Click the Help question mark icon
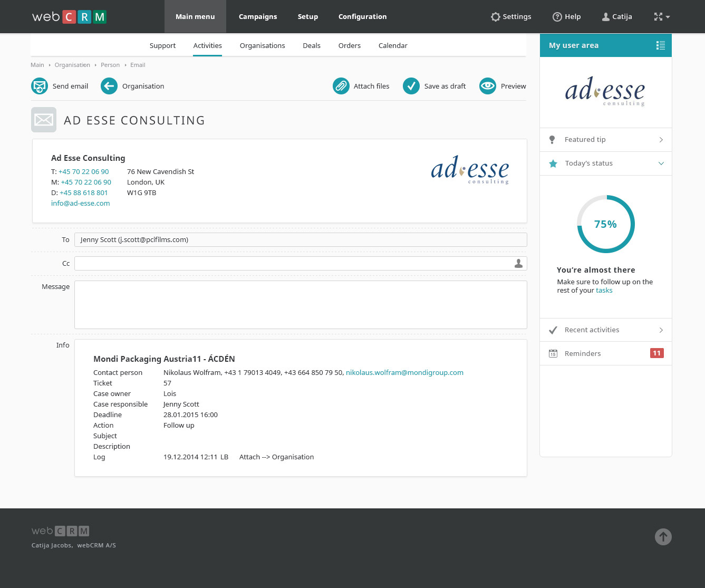The image size is (705, 588). click(557, 17)
